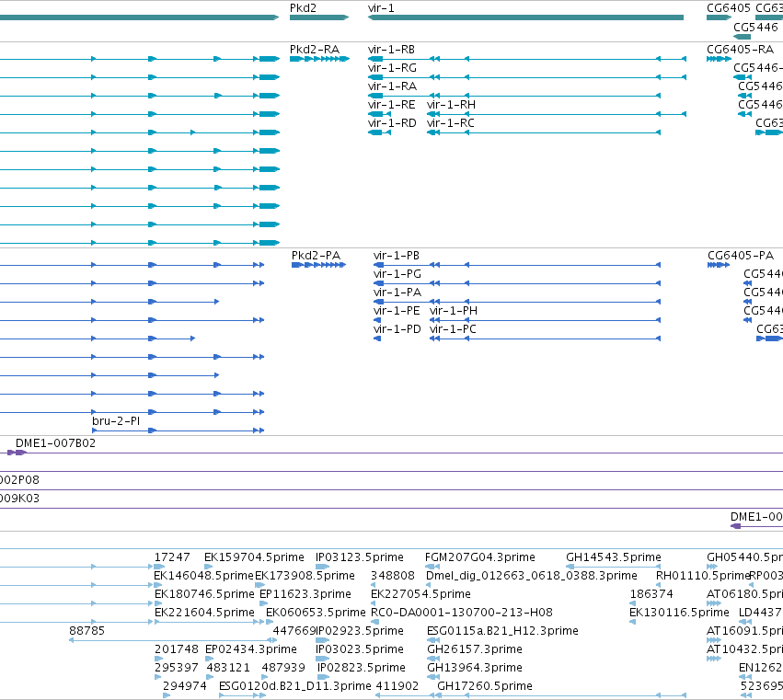Select RC0-DA0001-130700-213-H08 label
The height and width of the screenshot is (700, 783).
click(x=461, y=613)
